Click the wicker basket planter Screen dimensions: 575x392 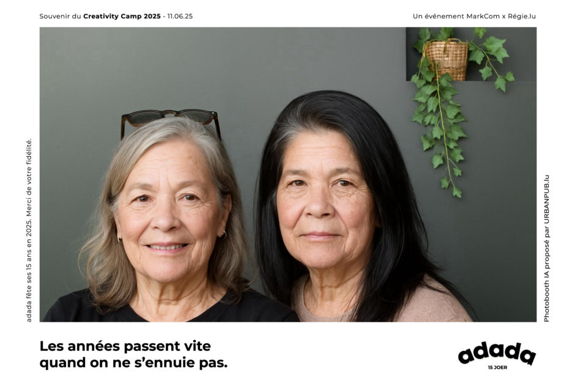pyautogui.click(x=447, y=59)
